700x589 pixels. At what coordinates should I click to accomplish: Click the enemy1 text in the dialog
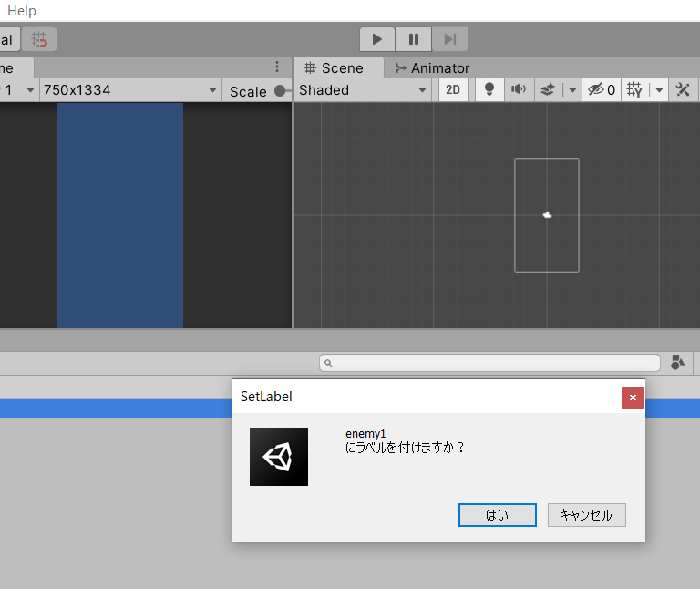coord(365,434)
